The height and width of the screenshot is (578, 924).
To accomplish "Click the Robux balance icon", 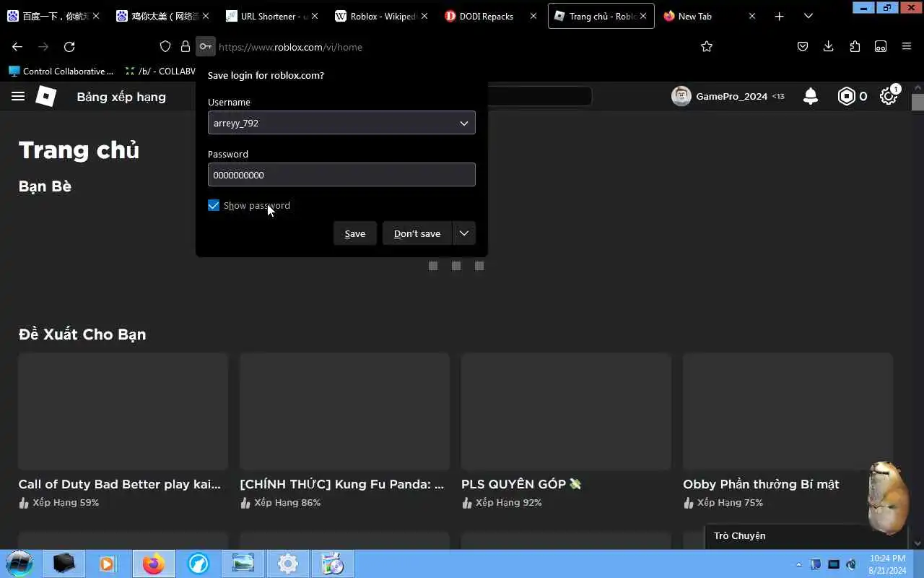I will [846, 96].
